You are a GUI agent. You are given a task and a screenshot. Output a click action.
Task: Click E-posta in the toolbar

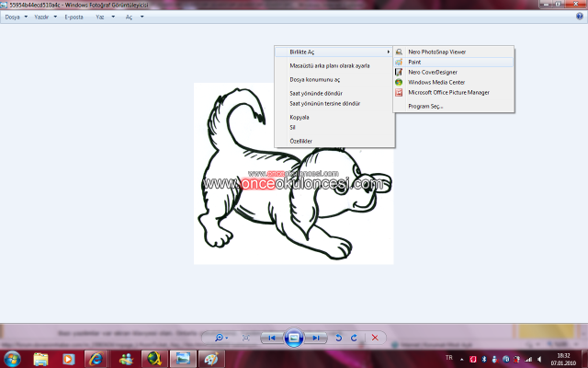click(x=73, y=17)
